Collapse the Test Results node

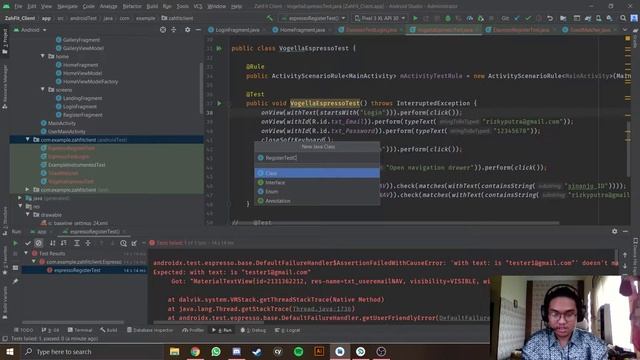[27, 253]
